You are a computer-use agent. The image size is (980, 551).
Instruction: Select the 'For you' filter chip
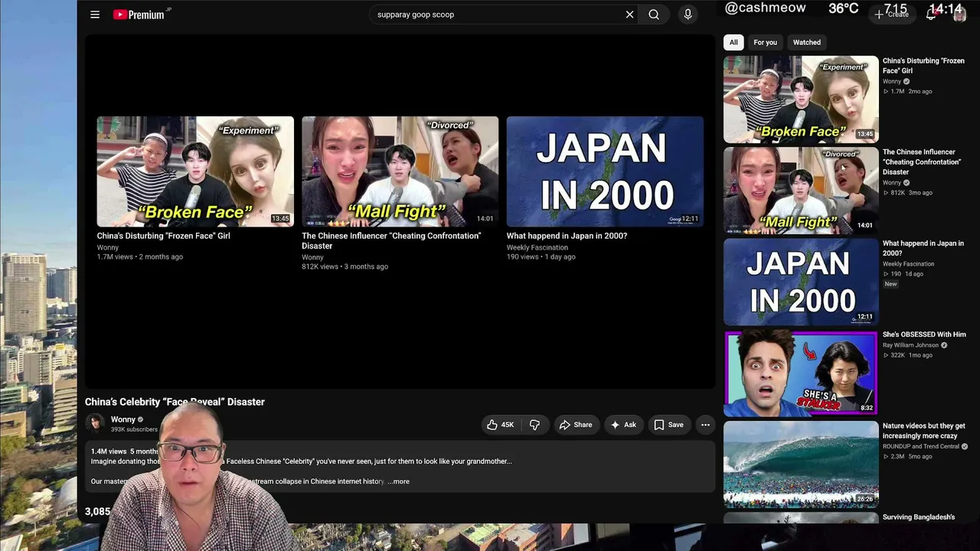[x=765, y=42]
